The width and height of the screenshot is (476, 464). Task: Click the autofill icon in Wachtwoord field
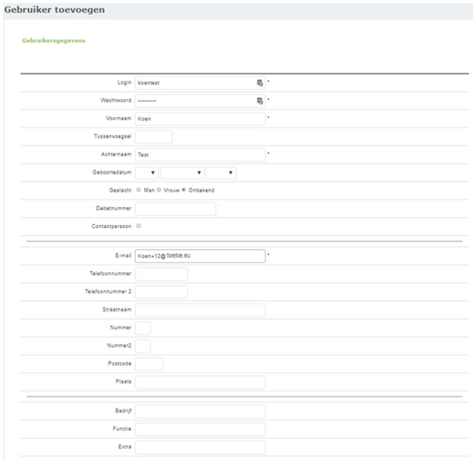coord(259,101)
